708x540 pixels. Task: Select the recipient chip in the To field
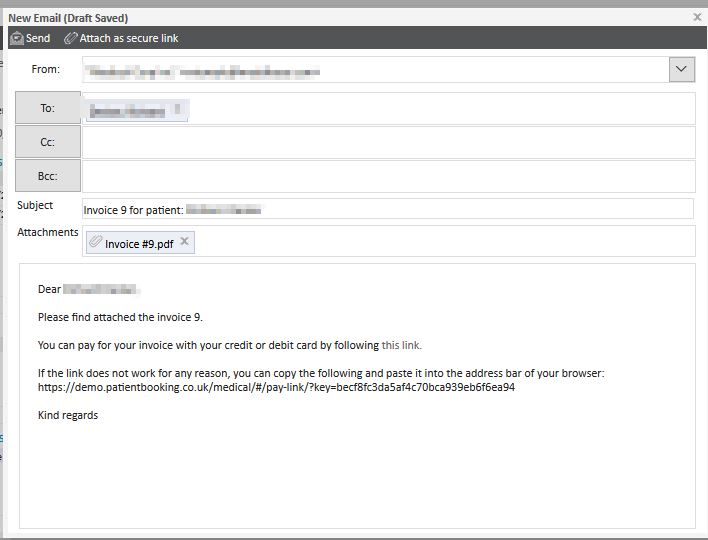click(137, 109)
